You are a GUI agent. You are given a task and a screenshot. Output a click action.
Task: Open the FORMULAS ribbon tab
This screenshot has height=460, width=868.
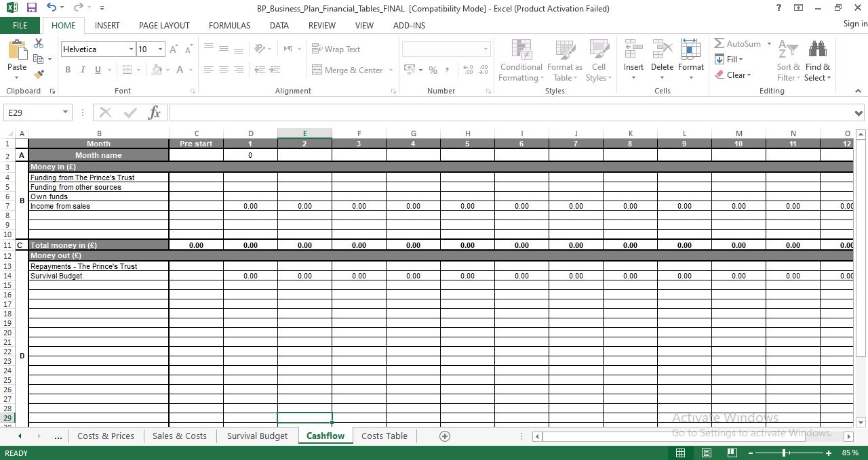click(229, 25)
